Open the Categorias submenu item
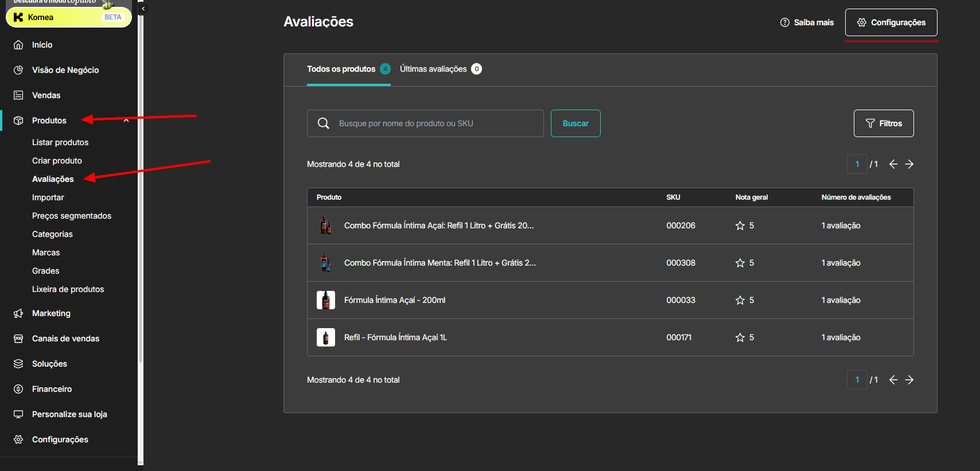The width and height of the screenshot is (980, 471). [52, 234]
